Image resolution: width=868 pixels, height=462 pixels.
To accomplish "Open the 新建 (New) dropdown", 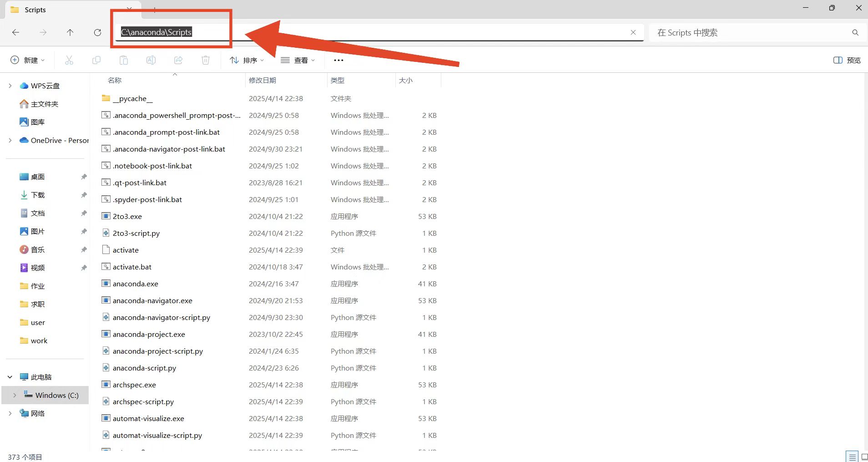I will coord(28,60).
